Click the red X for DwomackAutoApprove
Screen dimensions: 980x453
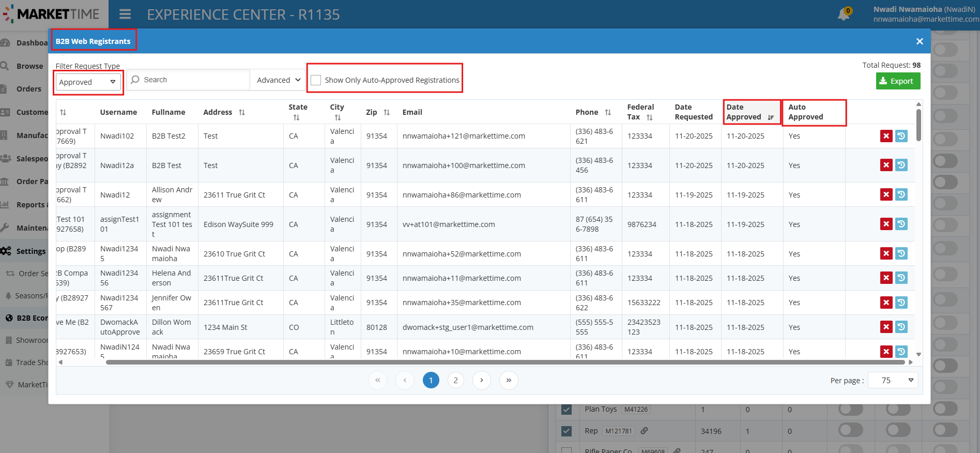(886, 327)
